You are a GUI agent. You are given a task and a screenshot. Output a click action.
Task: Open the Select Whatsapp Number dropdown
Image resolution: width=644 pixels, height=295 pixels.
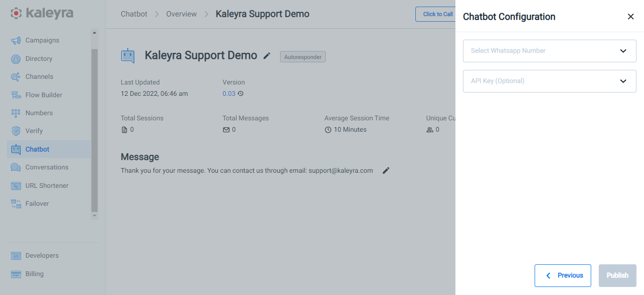click(x=550, y=51)
